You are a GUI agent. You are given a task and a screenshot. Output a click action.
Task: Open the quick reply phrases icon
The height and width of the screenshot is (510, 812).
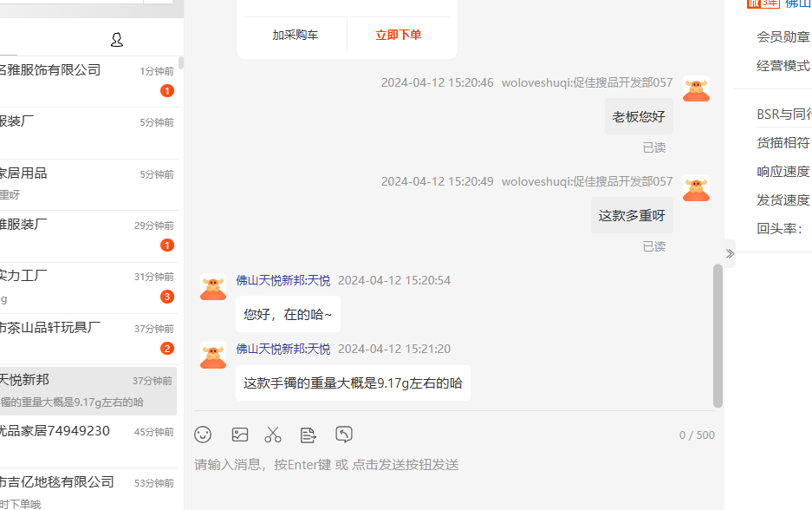(x=308, y=435)
